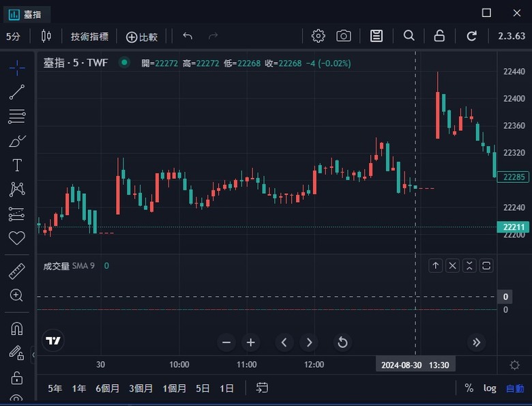Select the brush drawing tool
Image resolution: width=532 pixels, height=406 pixels.
pos(16,141)
